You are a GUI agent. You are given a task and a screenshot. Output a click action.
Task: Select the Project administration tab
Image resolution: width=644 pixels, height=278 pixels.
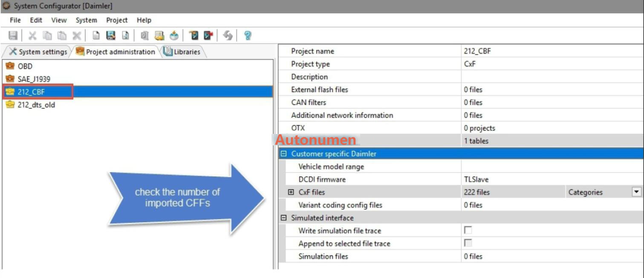click(x=115, y=52)
